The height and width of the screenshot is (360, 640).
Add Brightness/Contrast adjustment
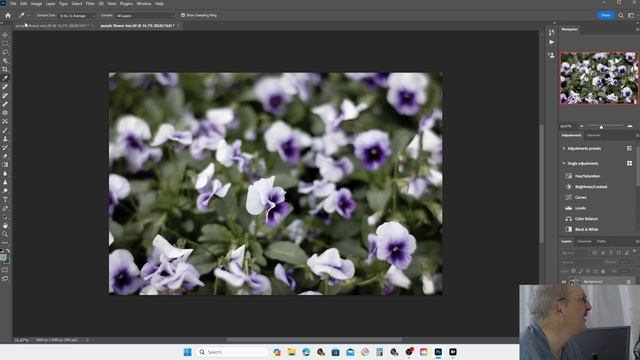click(x=590, y=187)
